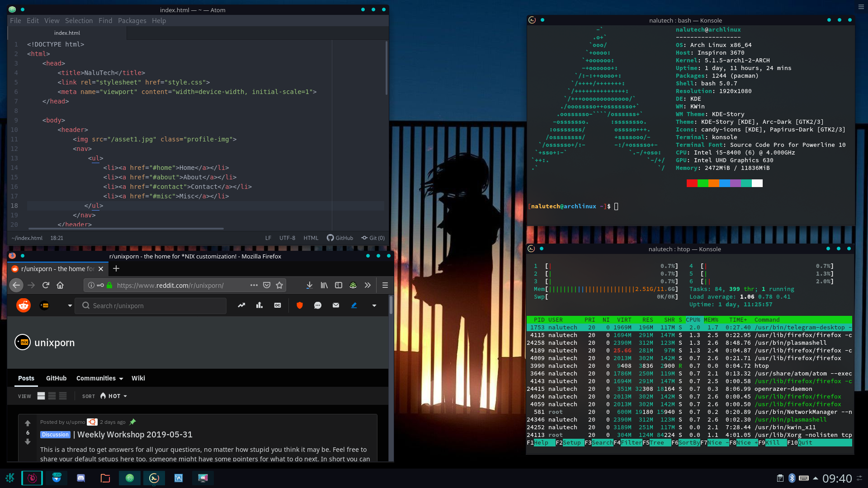868x488 pixels.
Task: Open Atom Selection menu
Action: [x=79, y=21]
